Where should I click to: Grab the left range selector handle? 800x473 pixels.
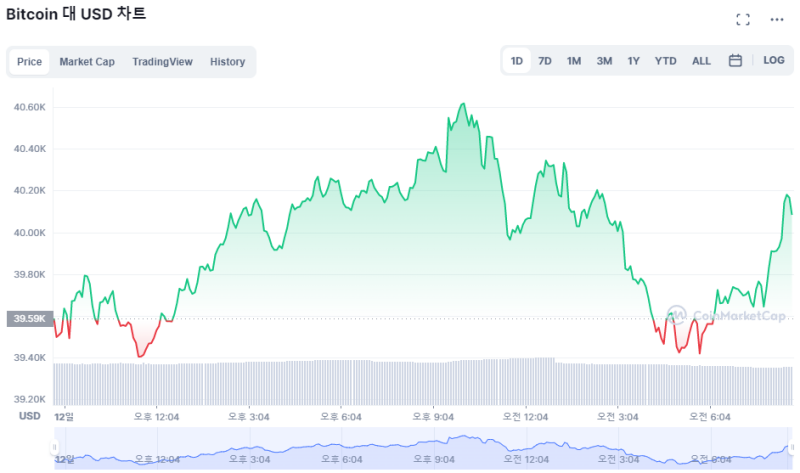54,447
